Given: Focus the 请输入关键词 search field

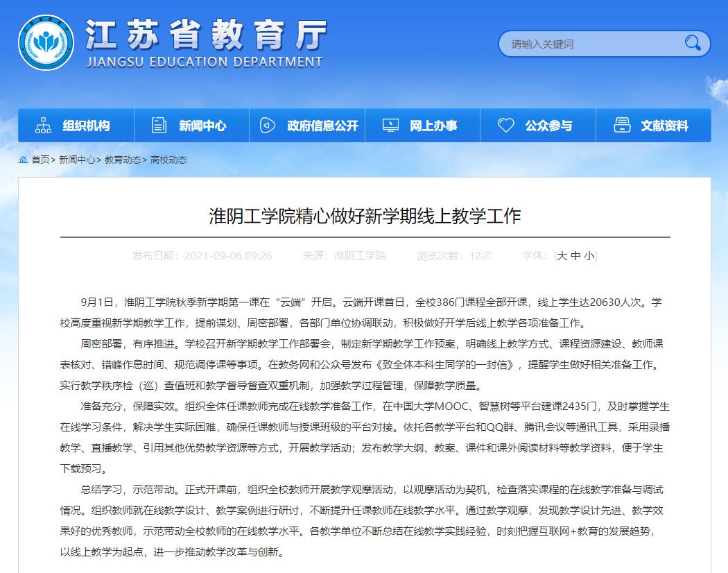Looking at the screenshot, I should (x=589, y=44).
